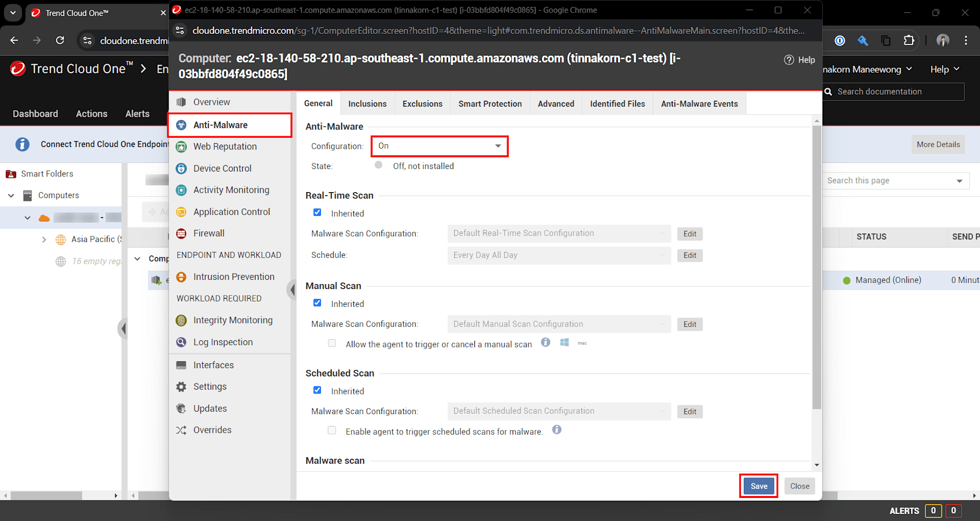Screen dimensions: 980x521
Task: Enable agent to trigger scheduled scans
Action: click(332, 430)
